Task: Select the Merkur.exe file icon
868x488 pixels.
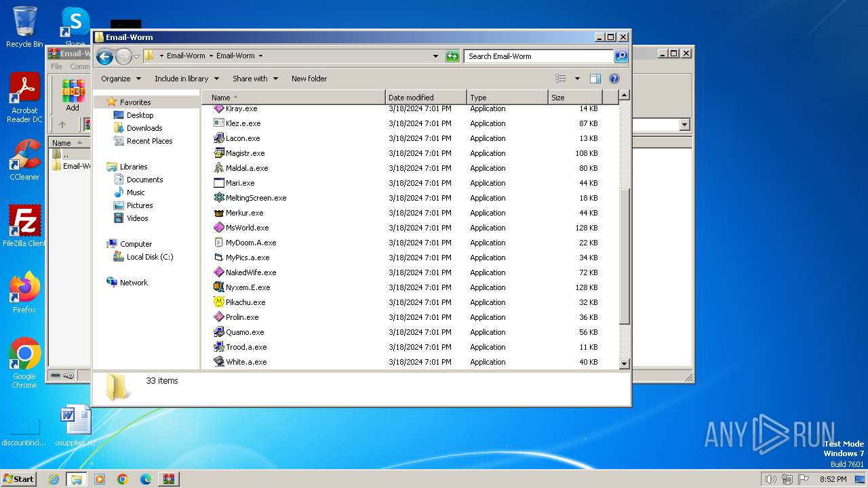Action: pos(218,213)
